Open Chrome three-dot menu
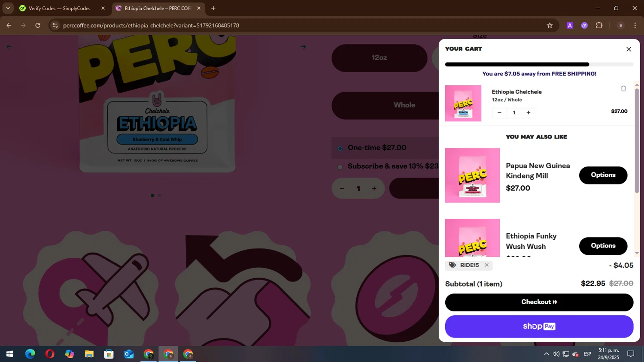 635,25
